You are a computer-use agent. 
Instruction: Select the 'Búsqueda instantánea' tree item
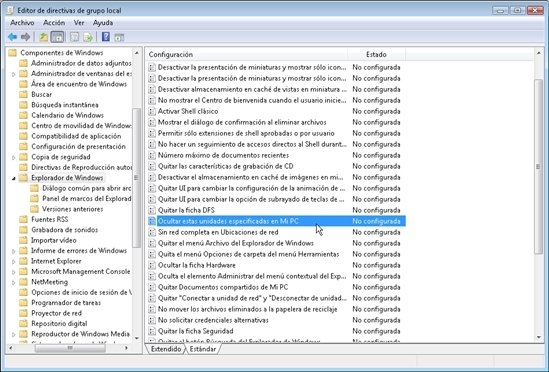coord(65,105)
